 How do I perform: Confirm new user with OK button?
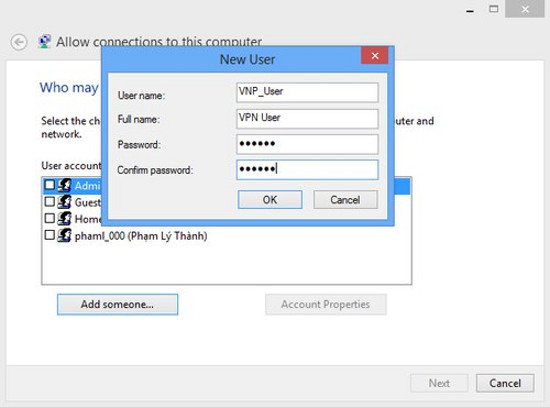point(270,200)
